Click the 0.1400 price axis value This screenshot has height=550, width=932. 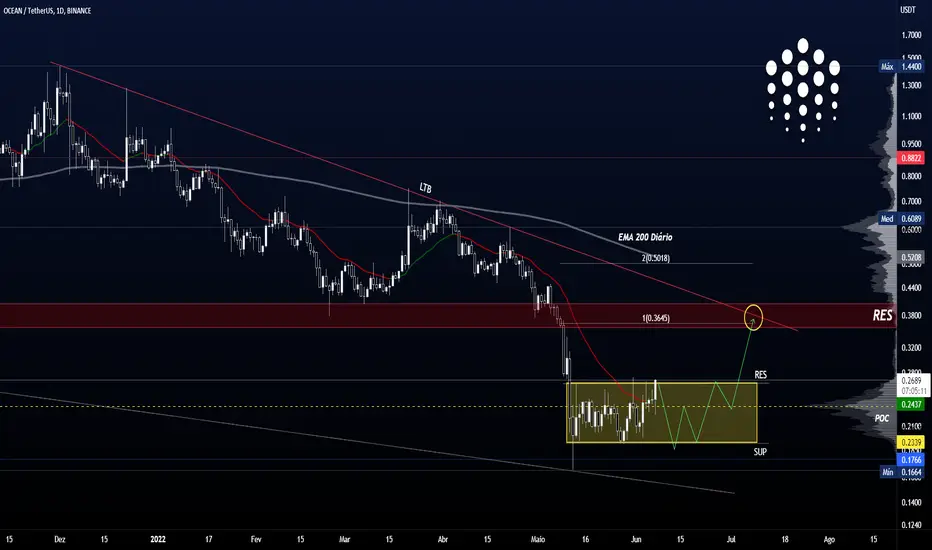coord(911,502)
